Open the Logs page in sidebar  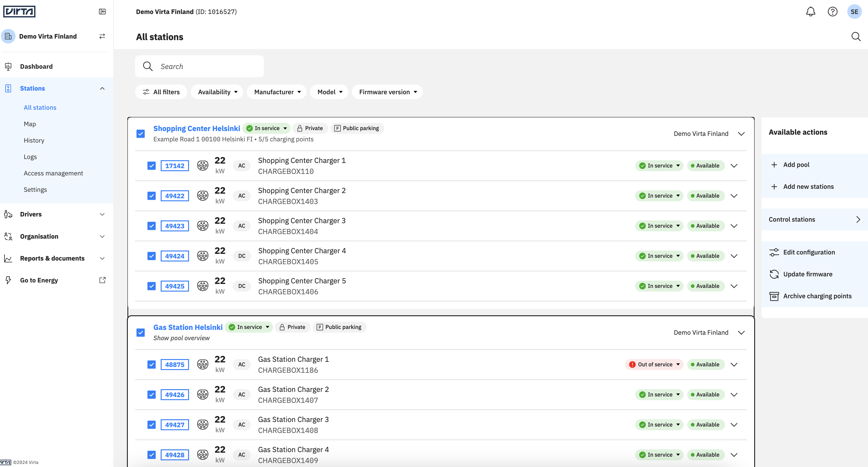pos(30,157)
